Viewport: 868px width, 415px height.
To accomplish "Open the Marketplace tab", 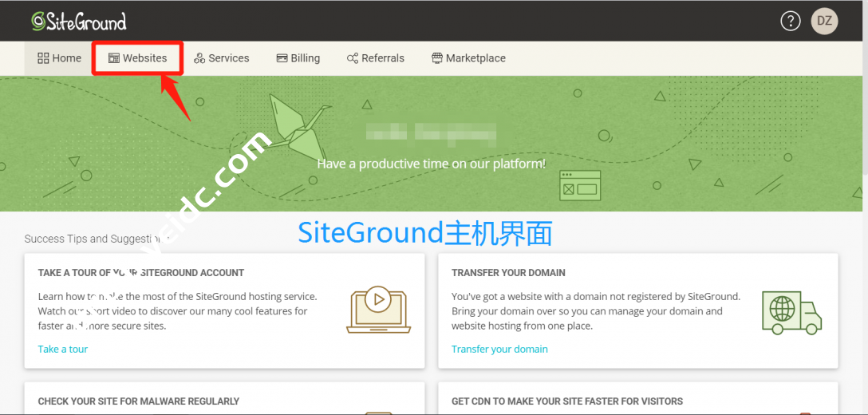I will (468, 58).
